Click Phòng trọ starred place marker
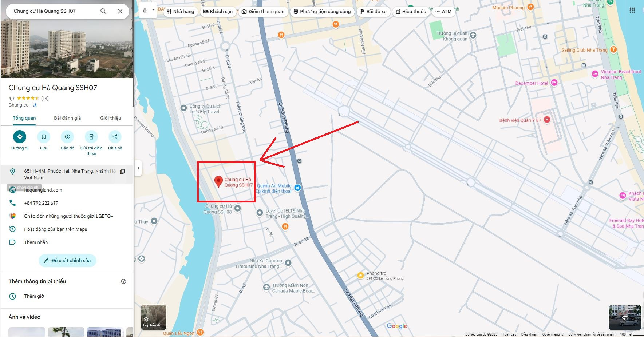The height and width of the screenshot is (337, 644). pos(360,275)
